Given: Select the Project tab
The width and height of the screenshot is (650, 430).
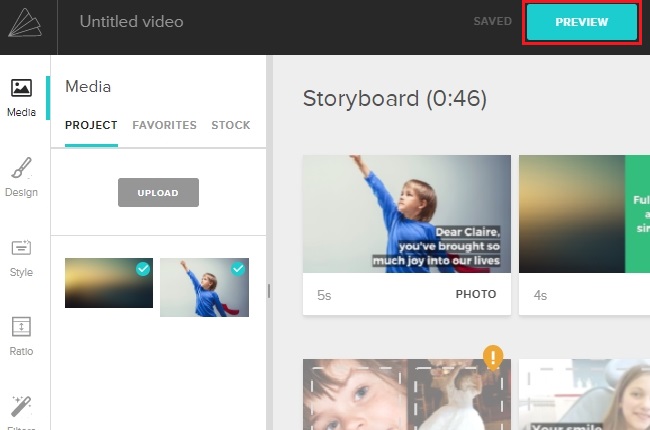Looking at the screenshot, I should (91, 125).
